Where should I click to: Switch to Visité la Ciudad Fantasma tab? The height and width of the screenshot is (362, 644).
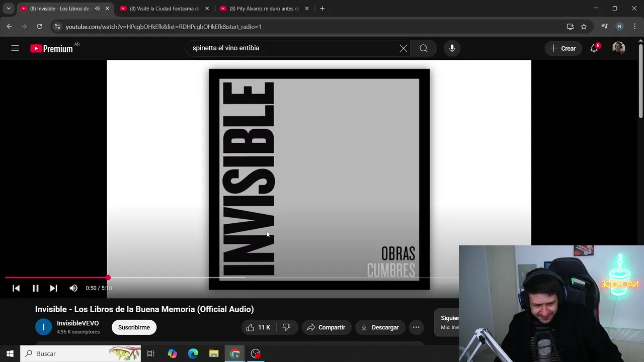[164, 9]
